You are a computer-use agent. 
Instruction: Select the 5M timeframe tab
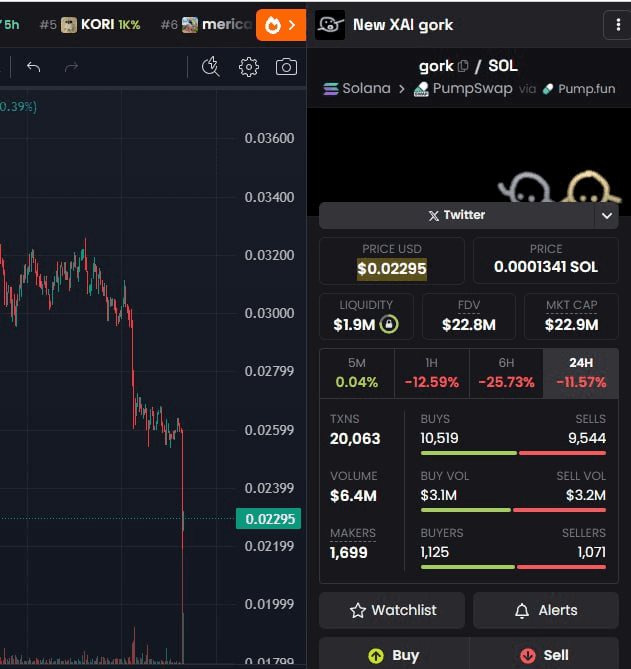pyautogui.click(x=357, y=373)
